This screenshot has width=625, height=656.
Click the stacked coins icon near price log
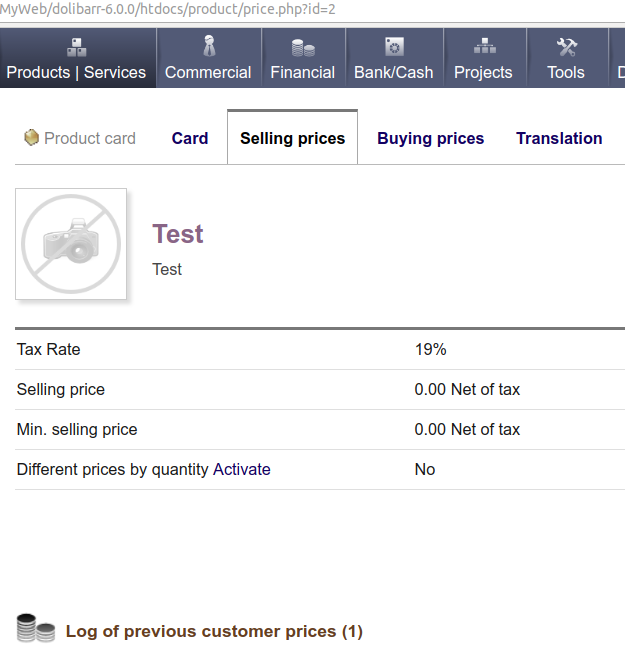[36, 630]
